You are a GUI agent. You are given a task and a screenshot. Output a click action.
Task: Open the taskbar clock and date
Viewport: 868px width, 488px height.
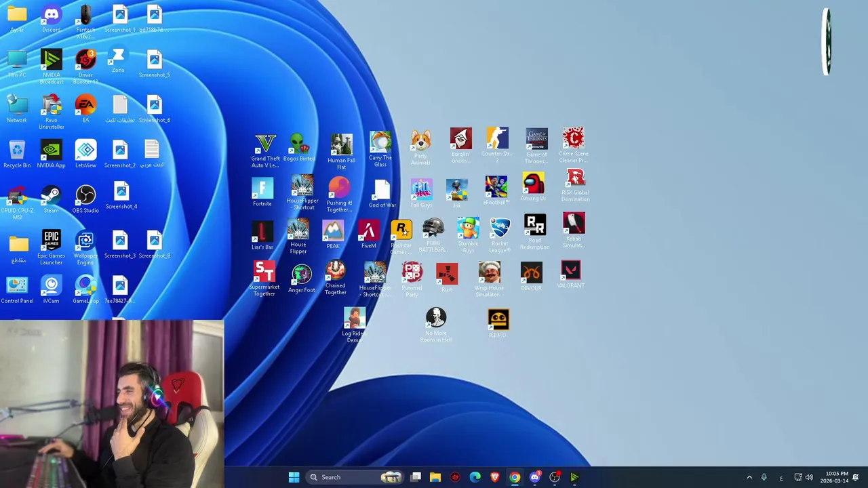835,477
